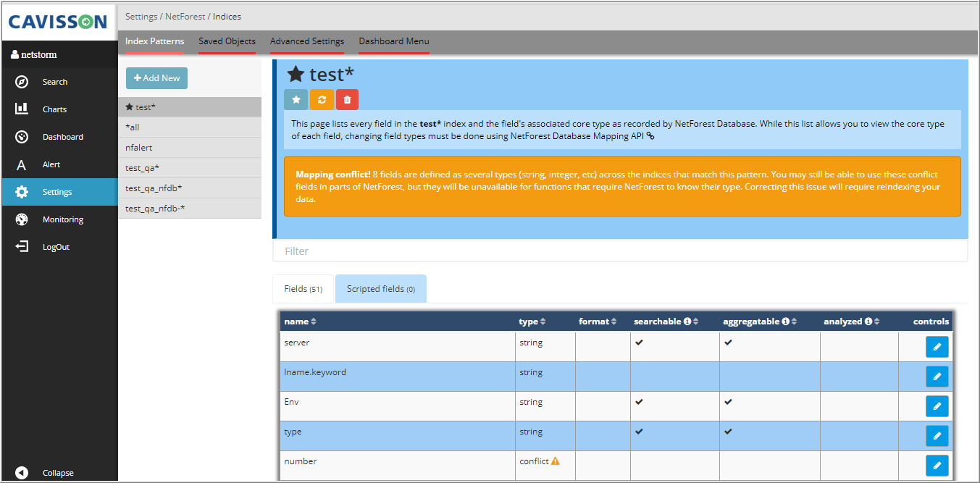Edit the type field row
Image resolution: width=980 pixels, height=483 pixels.
(x=937, y=436)
